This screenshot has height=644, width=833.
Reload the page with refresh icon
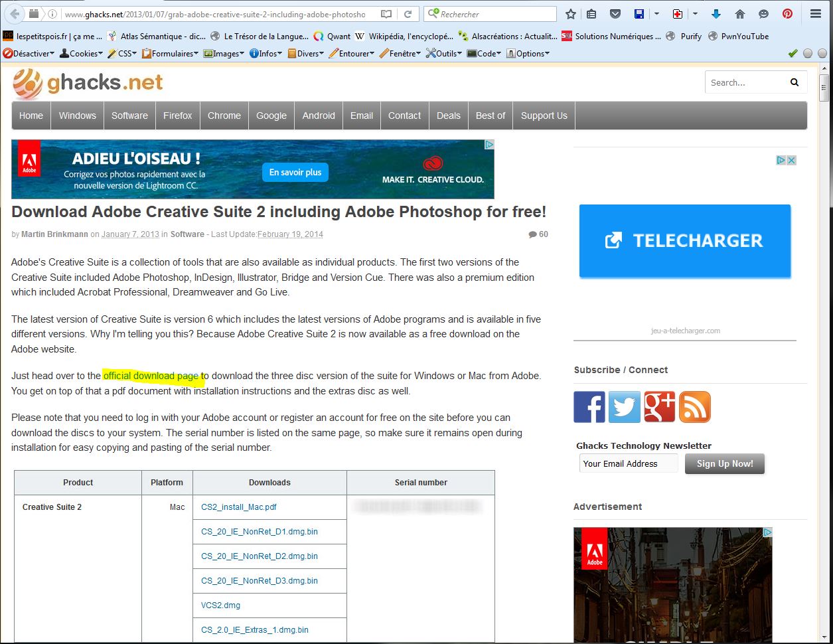pyautogui.click(x=409, y=14)
